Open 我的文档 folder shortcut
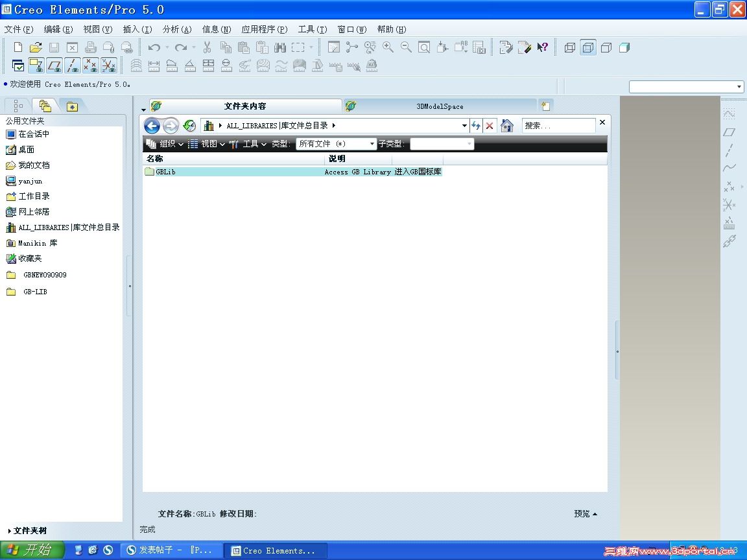747x560 pixels. [28, 165]
